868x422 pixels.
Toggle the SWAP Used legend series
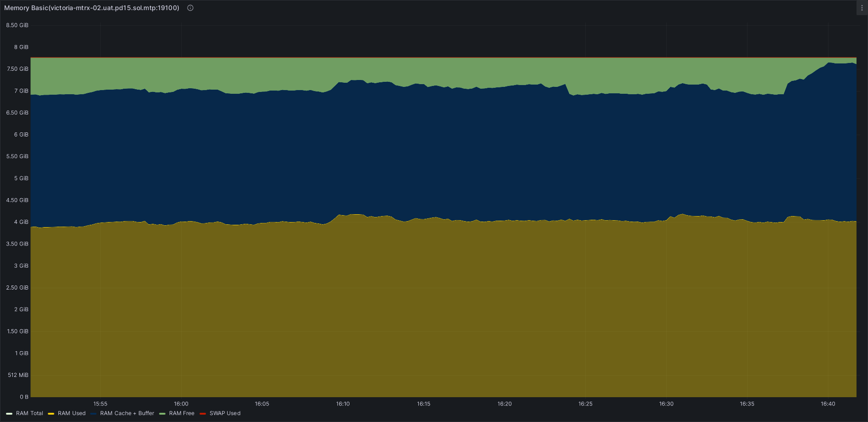click(x=225, y=413)
